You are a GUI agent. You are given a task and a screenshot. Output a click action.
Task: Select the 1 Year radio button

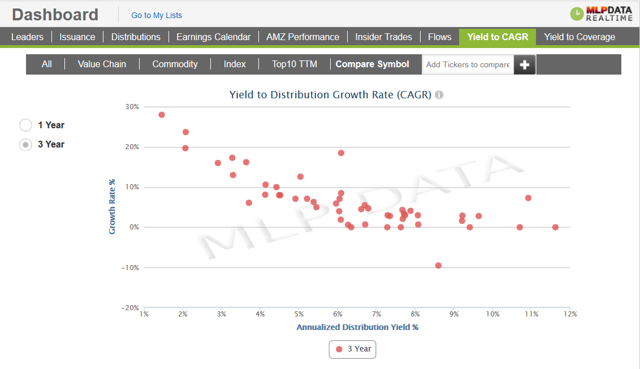coord(25,125)
